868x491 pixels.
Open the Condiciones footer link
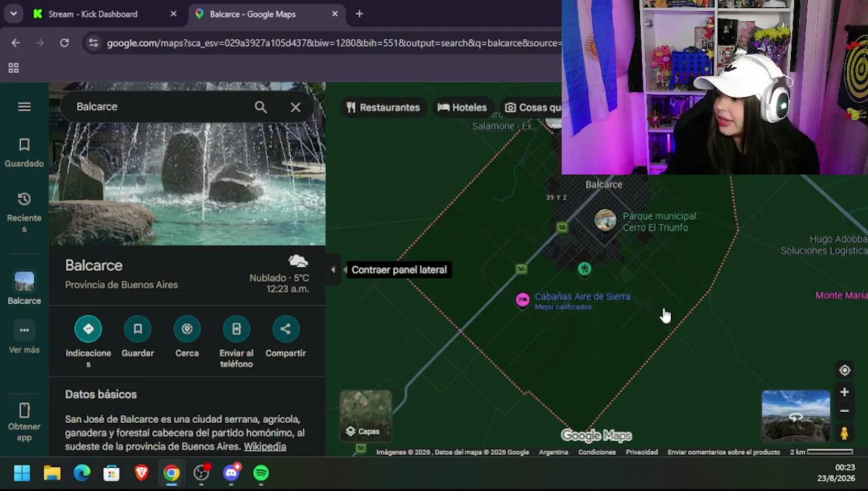point(597,452)
